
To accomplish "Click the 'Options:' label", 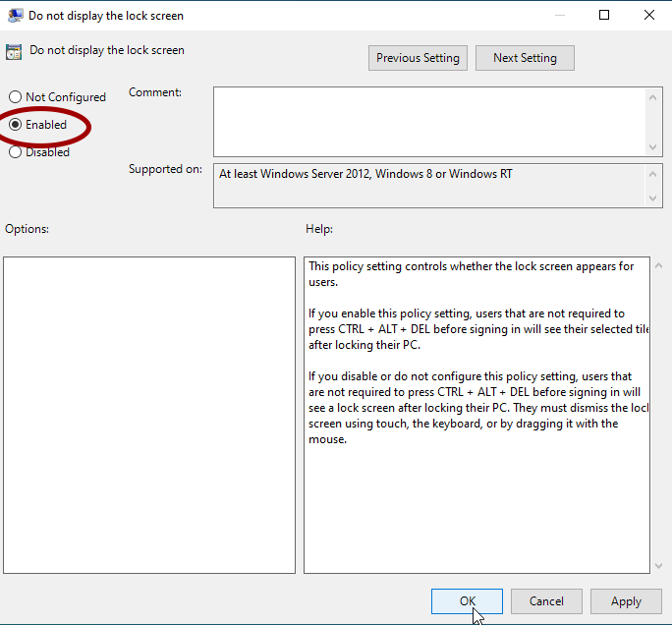I will tap(27, 229).
